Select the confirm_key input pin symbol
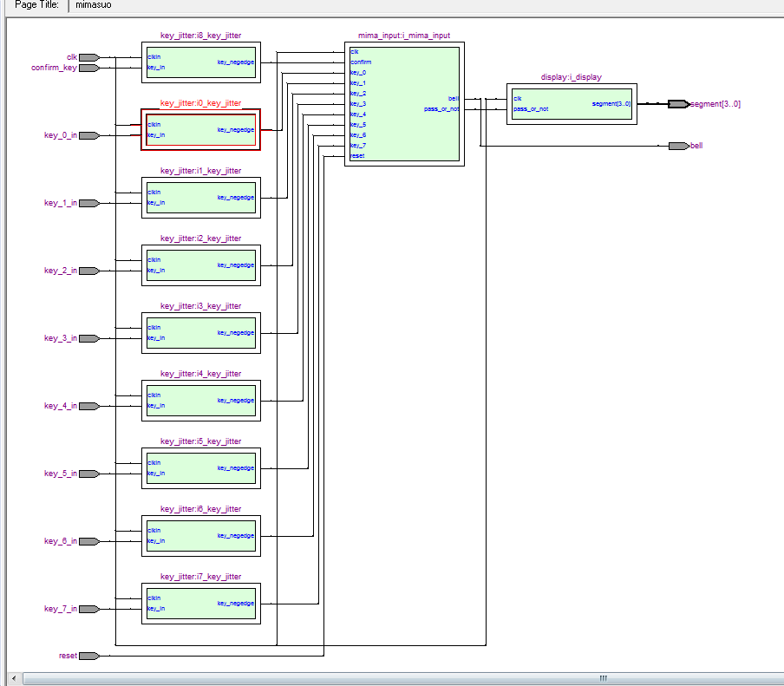 coord(88,68)
